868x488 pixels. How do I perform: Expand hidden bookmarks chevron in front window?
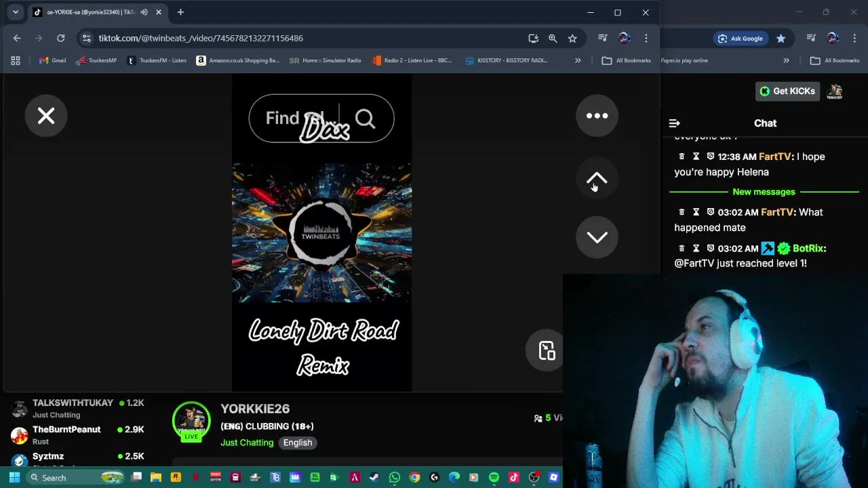(x=578, y=60)
